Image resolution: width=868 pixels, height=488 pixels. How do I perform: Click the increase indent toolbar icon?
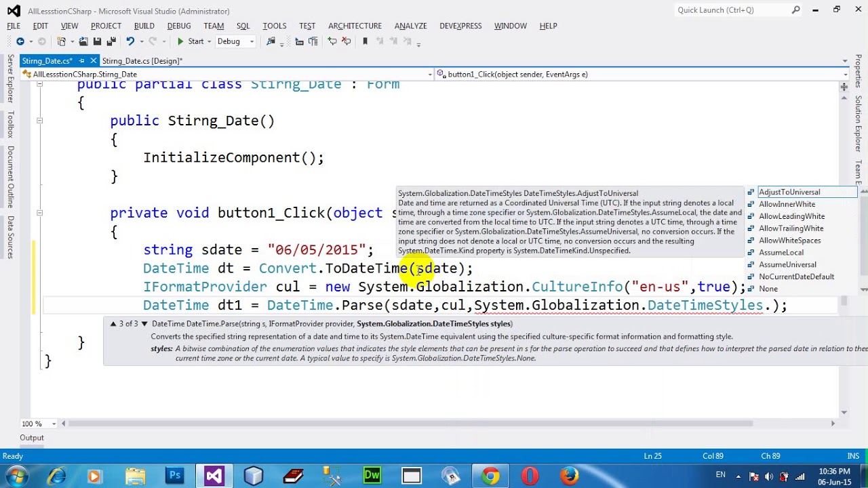[x=313, y=41]
